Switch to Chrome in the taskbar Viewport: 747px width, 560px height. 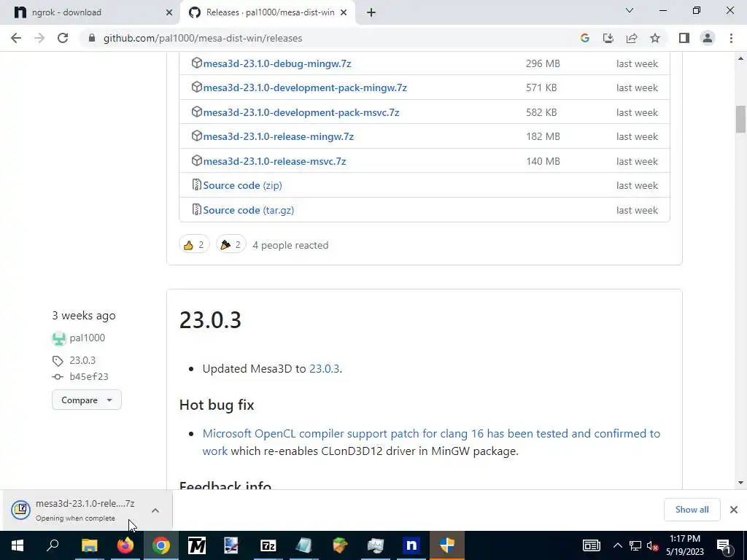pos(161,545)
